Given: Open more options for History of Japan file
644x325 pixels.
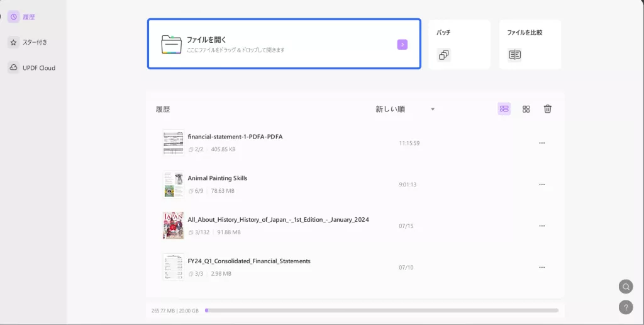Looking at the screenshot, I should [x=541, y=226].
